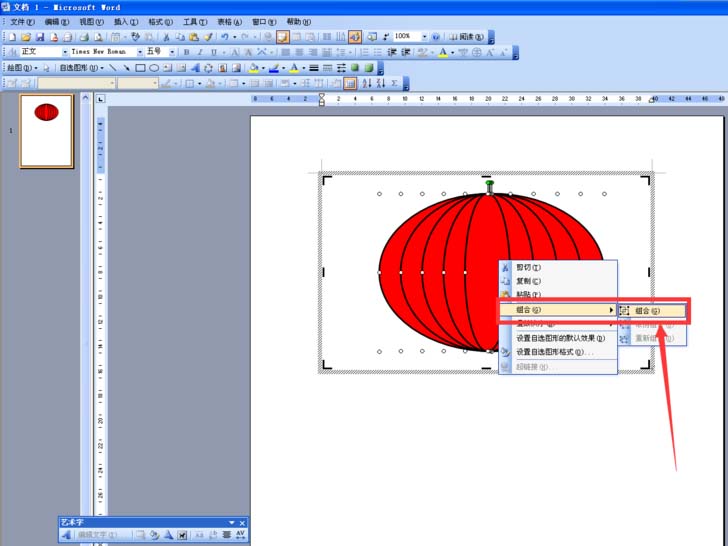
Task: Open the 100% zoom dropdown arrow
Action: pos(424,37)
